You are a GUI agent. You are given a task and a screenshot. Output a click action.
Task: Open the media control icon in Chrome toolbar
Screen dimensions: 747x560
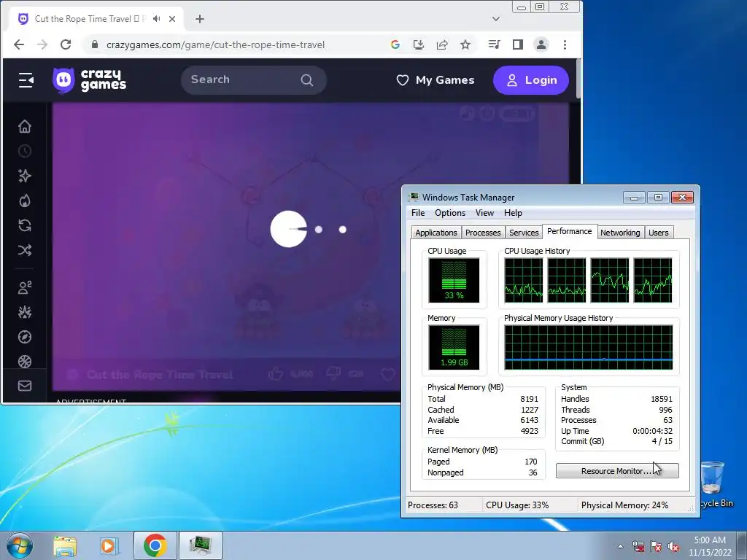tap(494, 44)
